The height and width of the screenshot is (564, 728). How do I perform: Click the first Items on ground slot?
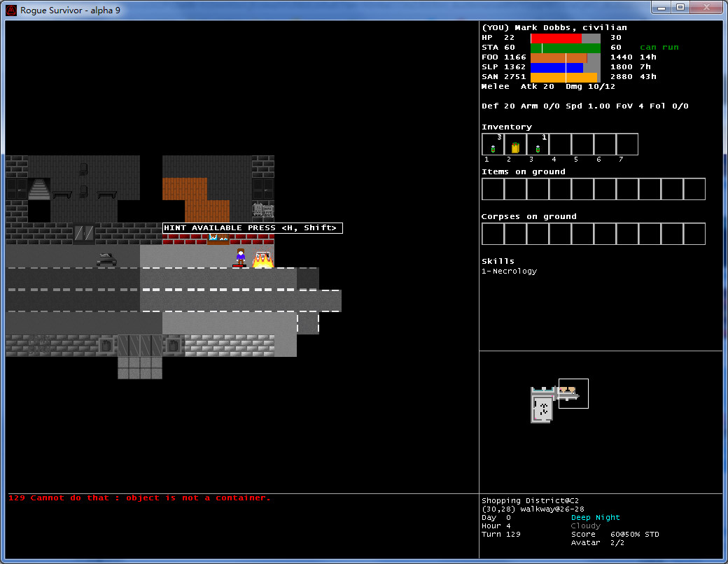point(493,189)
